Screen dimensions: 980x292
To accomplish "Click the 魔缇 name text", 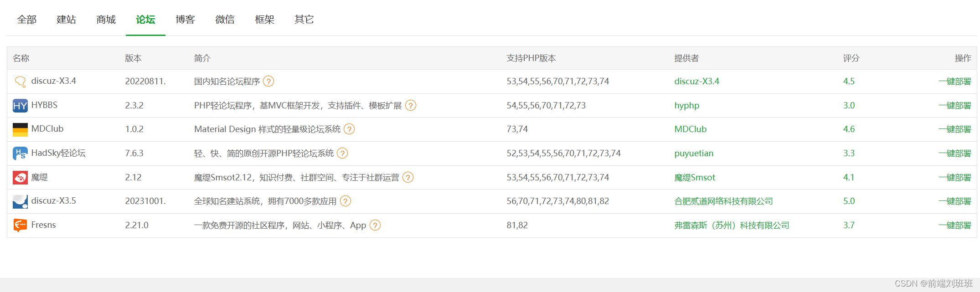I will click(39, 177).
